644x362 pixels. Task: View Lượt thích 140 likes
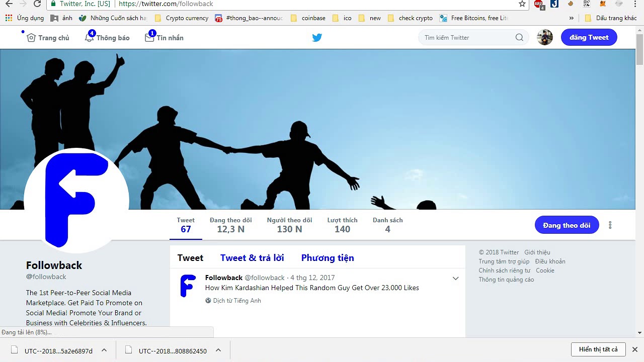coord(343,225)
